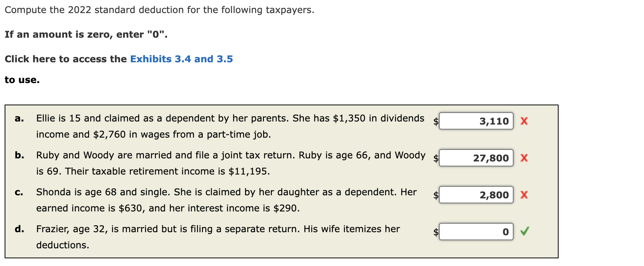
Task: Select the input field containing 3,110
Action: 476,121
